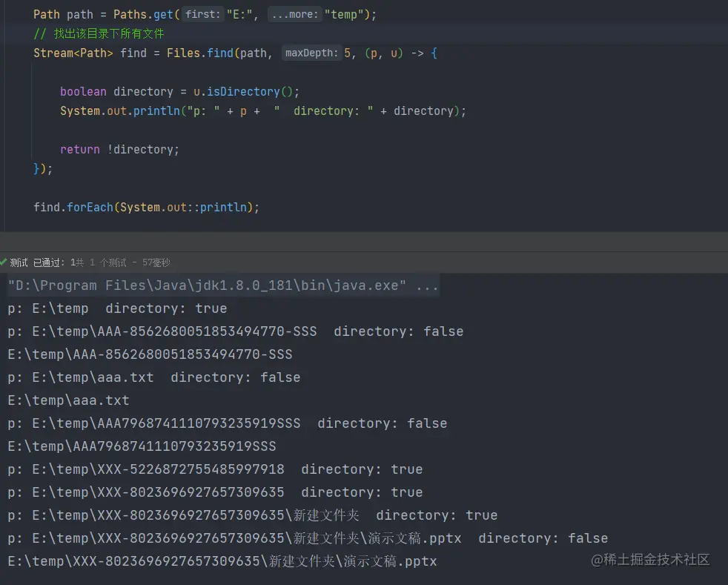Click the Chinese comment line above Stream
Viewport: 728px width, 585px height.
click(x=99, y=34)
